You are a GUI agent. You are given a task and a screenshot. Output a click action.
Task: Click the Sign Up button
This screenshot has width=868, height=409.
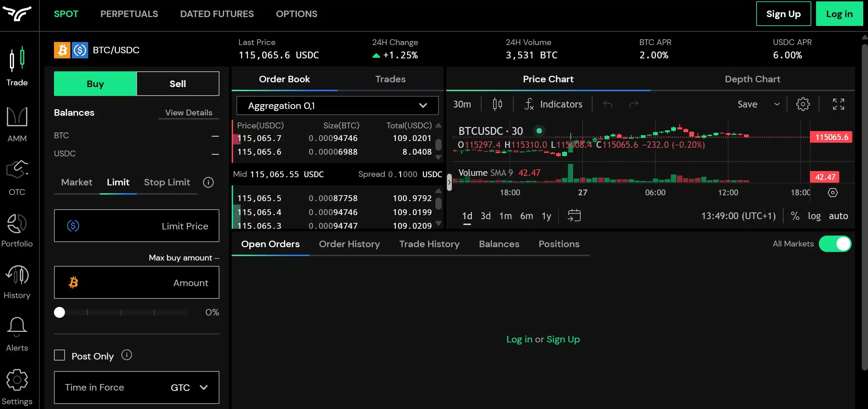click(783, 14)
